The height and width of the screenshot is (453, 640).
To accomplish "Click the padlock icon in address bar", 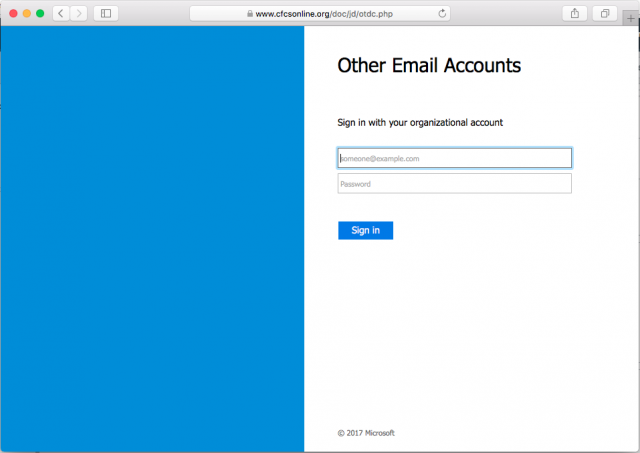I will point(250,13).
